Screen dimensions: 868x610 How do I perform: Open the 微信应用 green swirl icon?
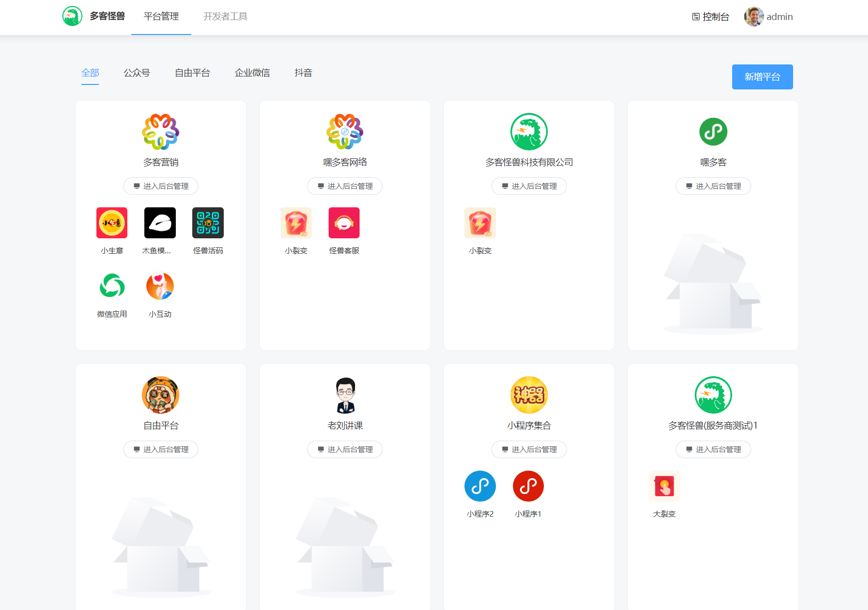point(112,286)
